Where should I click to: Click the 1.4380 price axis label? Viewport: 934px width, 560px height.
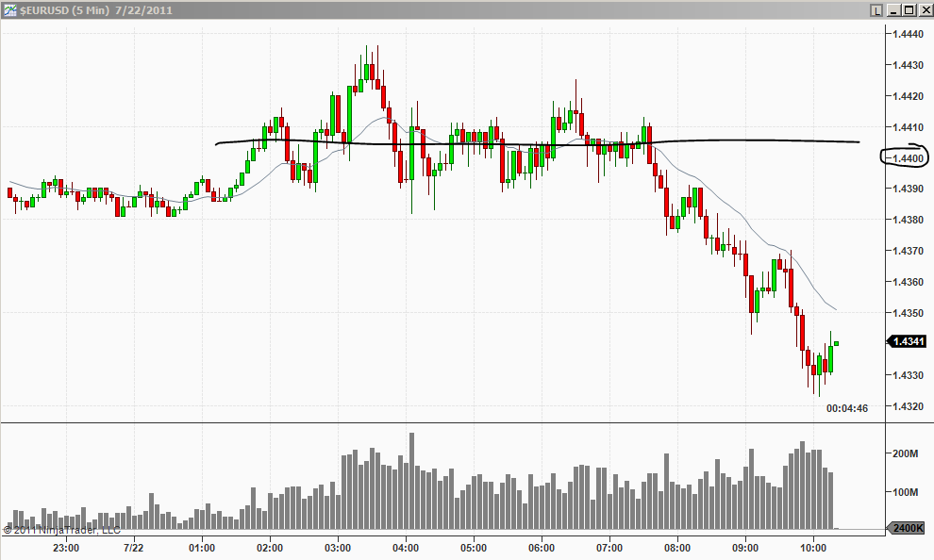coord(908,220)
